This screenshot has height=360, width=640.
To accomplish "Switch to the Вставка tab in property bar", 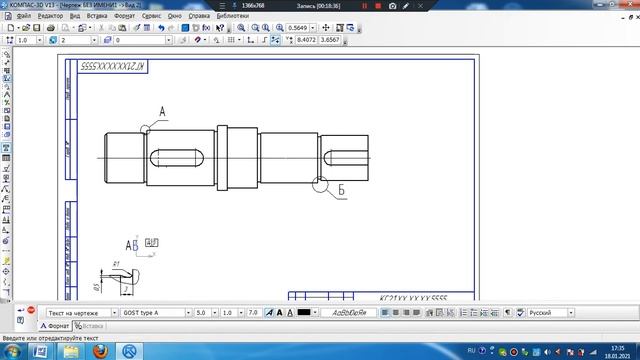I will (x=89, y=326).
